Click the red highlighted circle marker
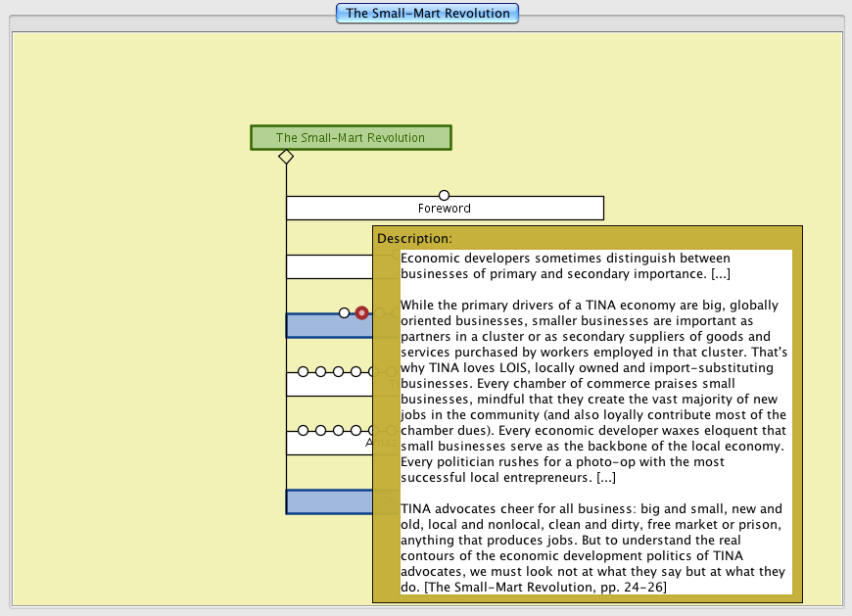Screen dimensions: 852x616 [361, 312]
